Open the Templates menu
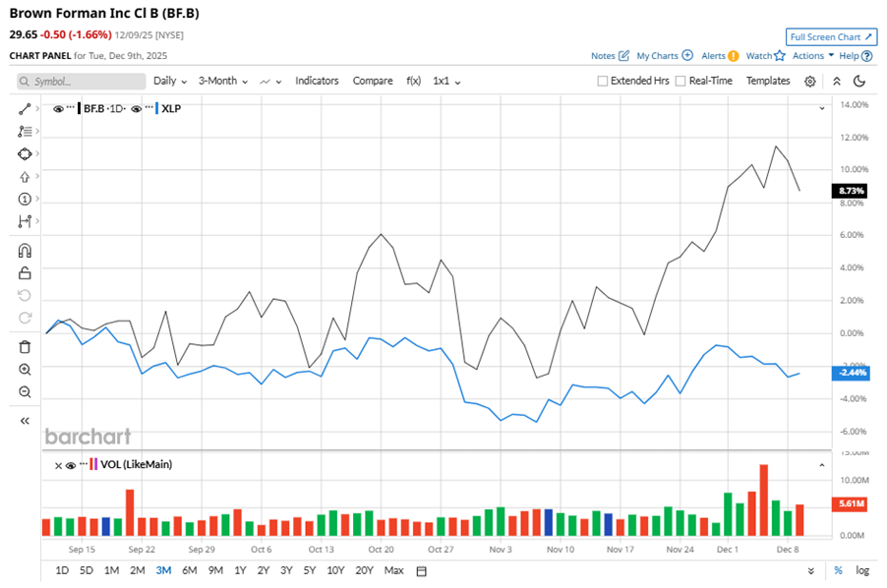Viewport: 887px width, 588px height. [x=768, y=81]
